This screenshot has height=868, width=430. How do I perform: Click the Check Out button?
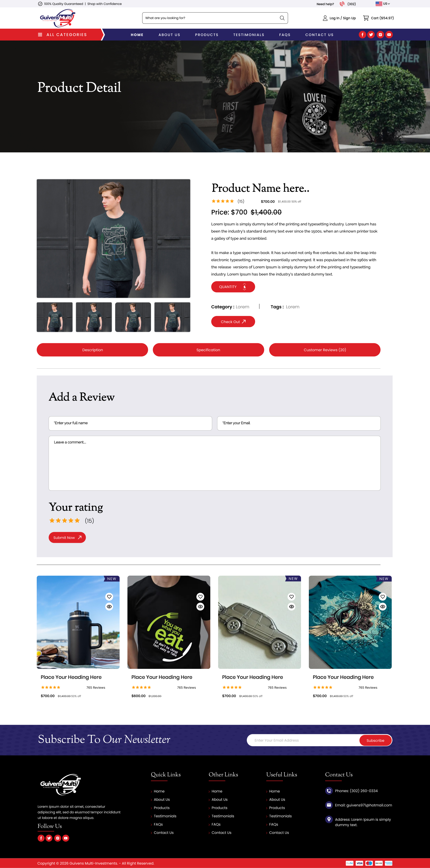point(233,322)
